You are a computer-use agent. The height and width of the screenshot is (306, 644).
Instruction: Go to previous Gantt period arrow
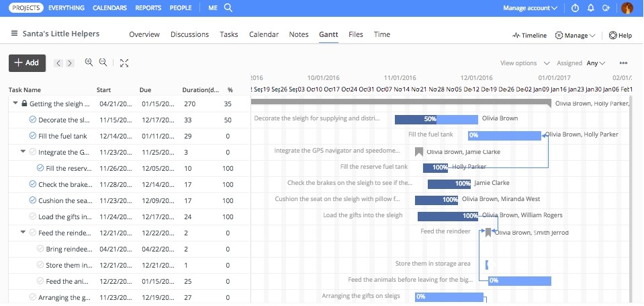pos(58,63)
